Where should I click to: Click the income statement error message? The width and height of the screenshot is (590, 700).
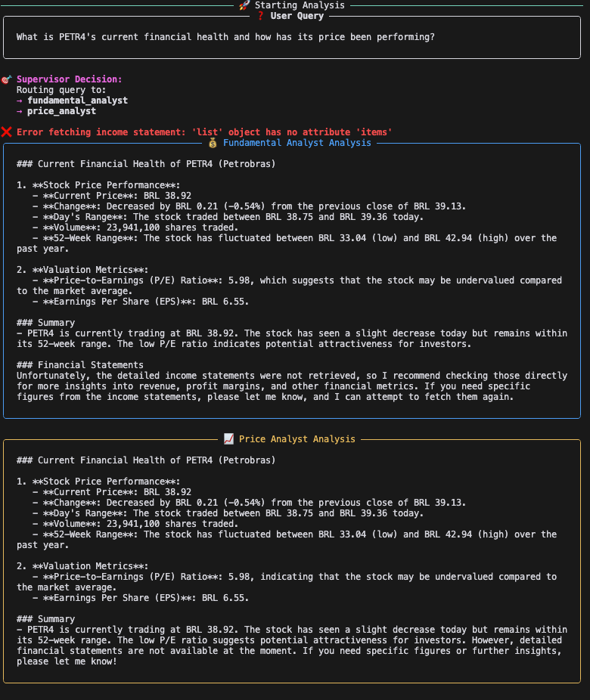tap(204, 132)
